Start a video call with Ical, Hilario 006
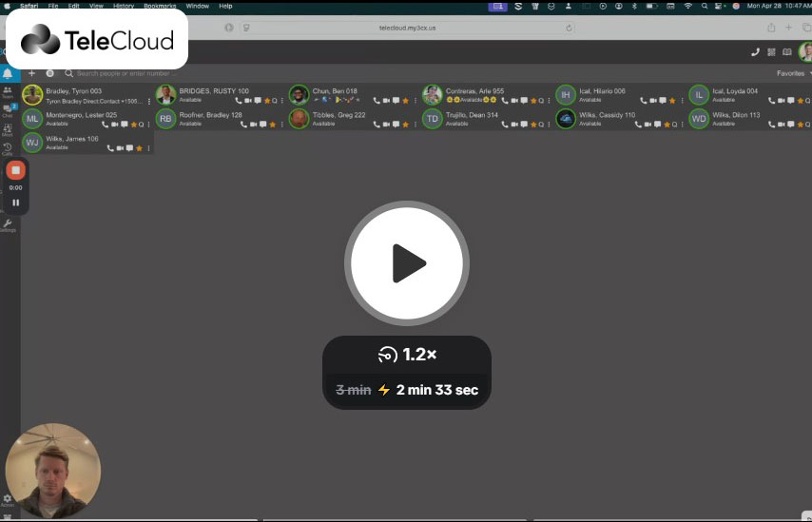 653,101
